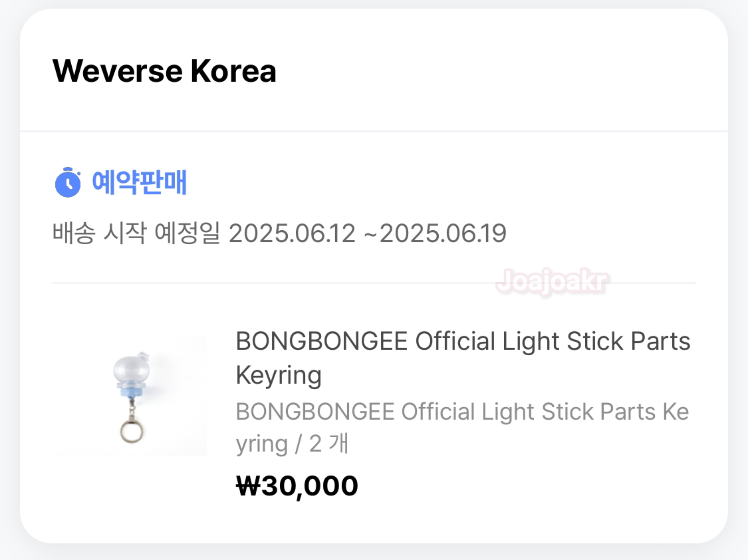Click the 2025.06.12 start date

coord(292,233)
